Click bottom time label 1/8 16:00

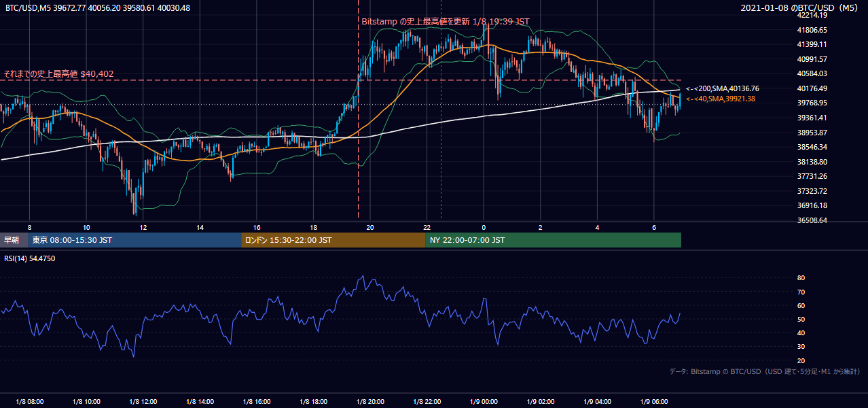pos(257,401)
